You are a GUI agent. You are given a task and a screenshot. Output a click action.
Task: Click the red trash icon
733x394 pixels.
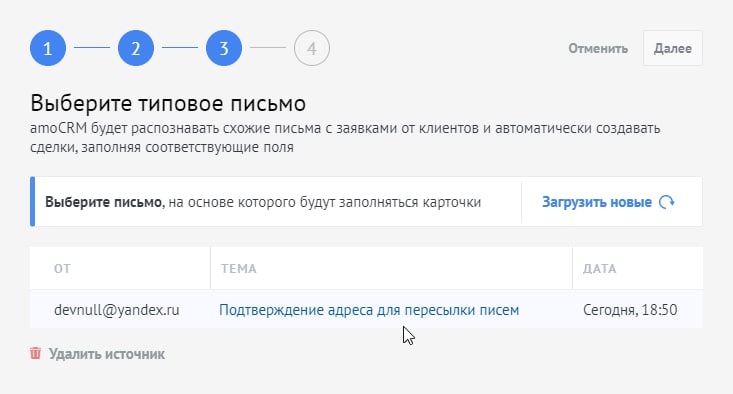[36, 353]
